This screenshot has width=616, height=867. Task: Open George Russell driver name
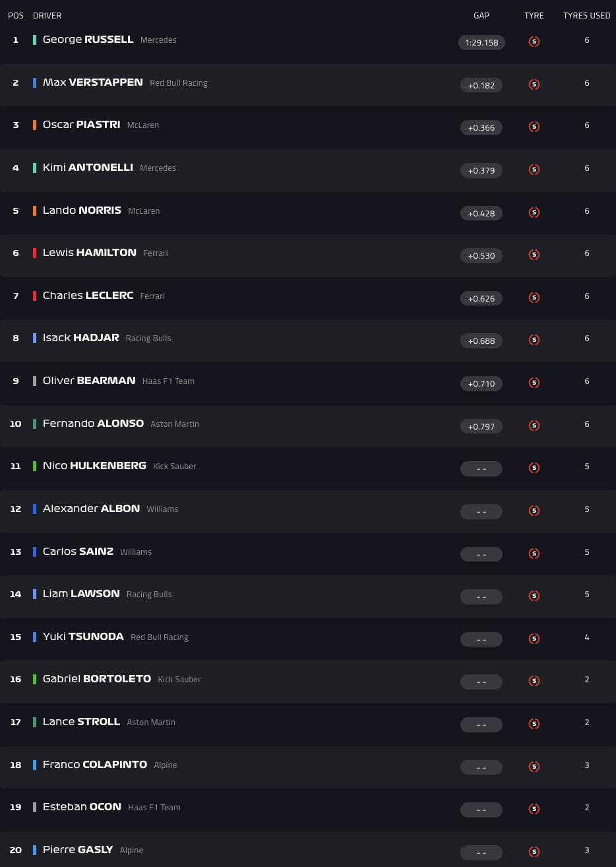(x=88, y=40)
